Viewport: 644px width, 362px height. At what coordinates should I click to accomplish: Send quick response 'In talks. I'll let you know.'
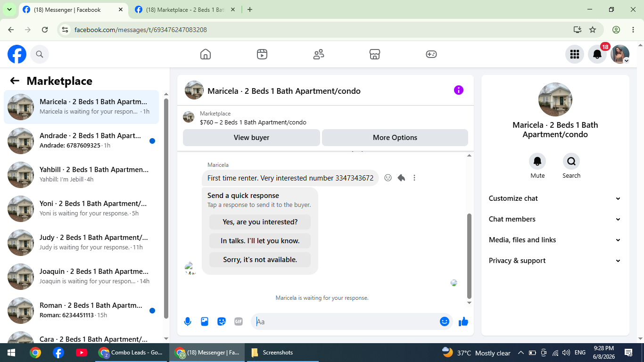pyautogui.click(x=260, y=241)
